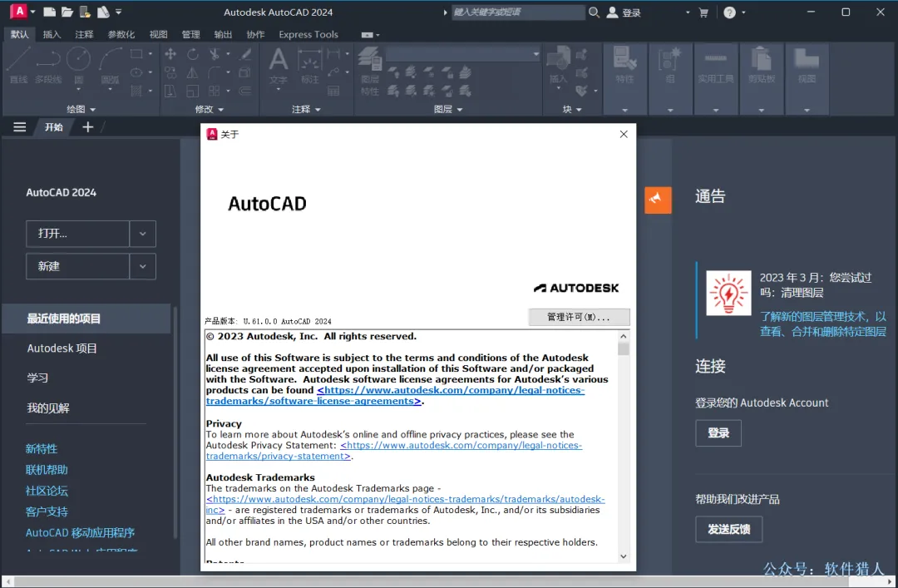Viewport: 898px width, 588px height.
Task: Select the Table tool in the annotation panel
Action: click(x=333, y=91)
